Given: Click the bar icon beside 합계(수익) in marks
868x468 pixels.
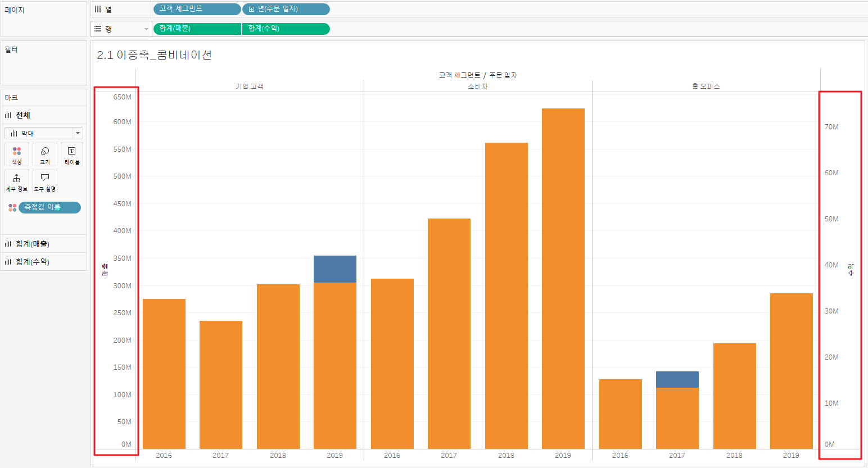Looking at the screenshot, I should tap(8, 262).
